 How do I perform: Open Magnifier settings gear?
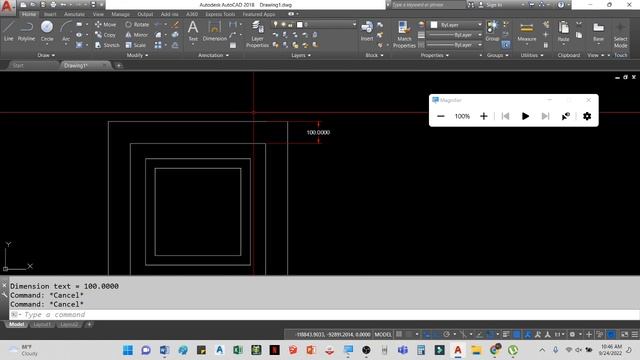[587, 116]
